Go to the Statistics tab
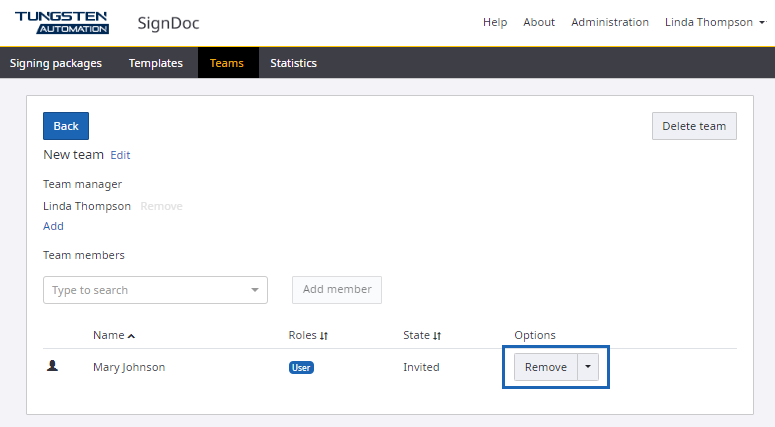The height and width of the screenshot is (427, 775). click(x=293, y=63)
